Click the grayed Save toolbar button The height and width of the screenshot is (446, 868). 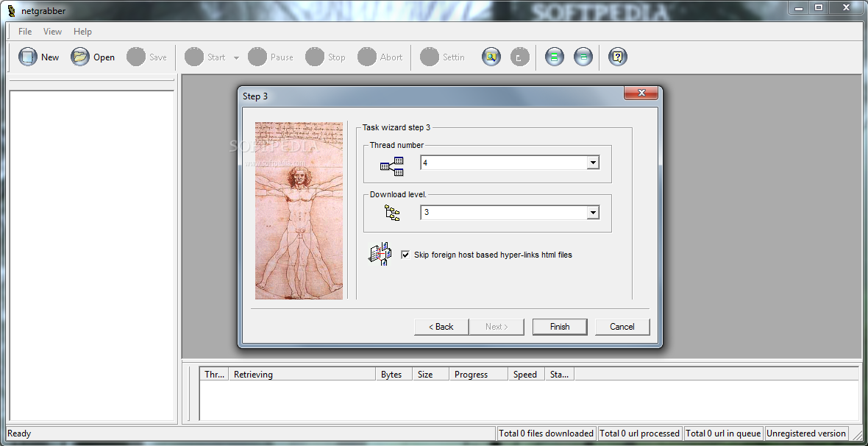click(x=146, y=57)
